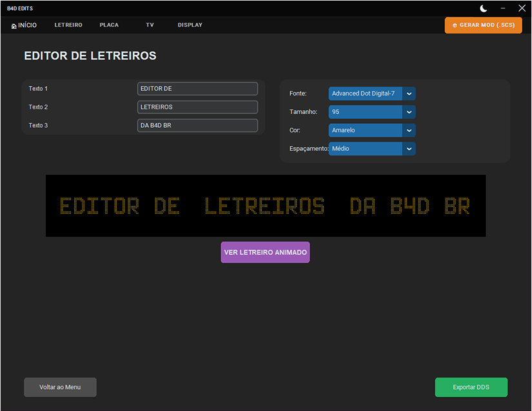This screenshot has height=411, width=532.
Task: Click the Exportar DDS button
Action: (471, 387)
